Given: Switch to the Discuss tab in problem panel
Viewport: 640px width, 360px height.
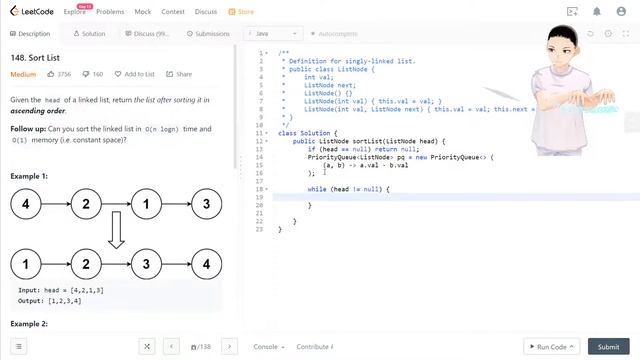Looking at the screenshot, I should pyautogui.click(x=147, y=33).
